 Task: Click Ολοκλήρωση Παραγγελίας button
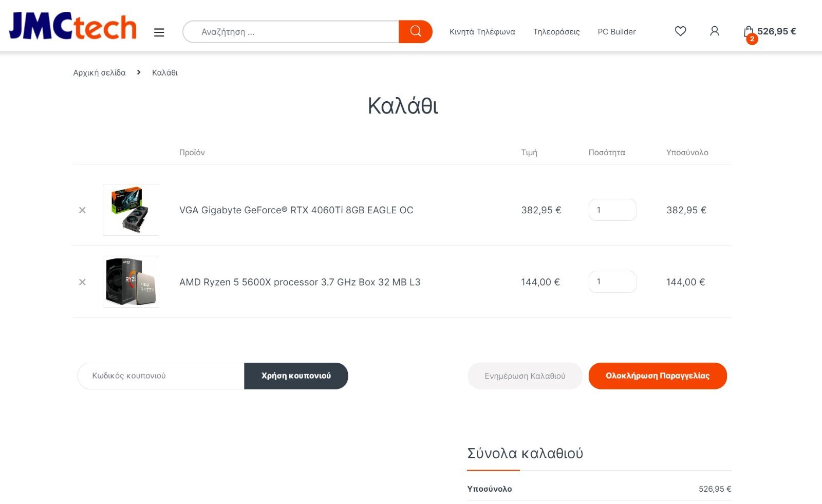(658, 376)
